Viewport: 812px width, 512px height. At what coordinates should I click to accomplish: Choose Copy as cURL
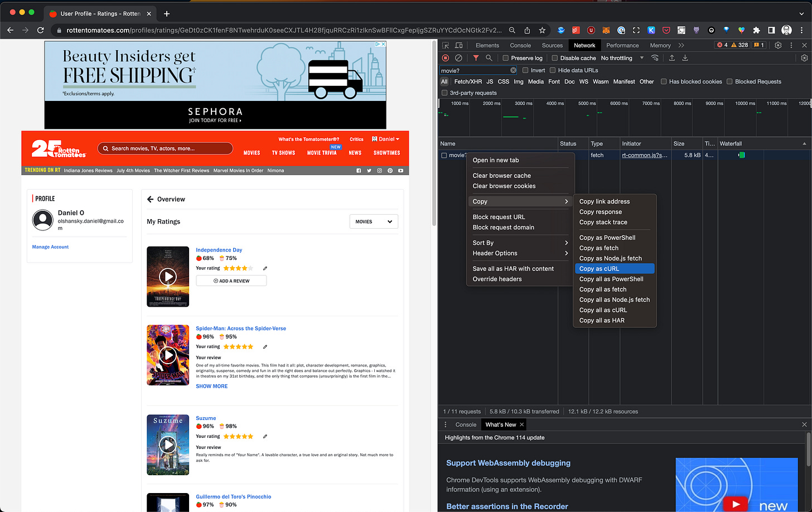pos(615,269)
